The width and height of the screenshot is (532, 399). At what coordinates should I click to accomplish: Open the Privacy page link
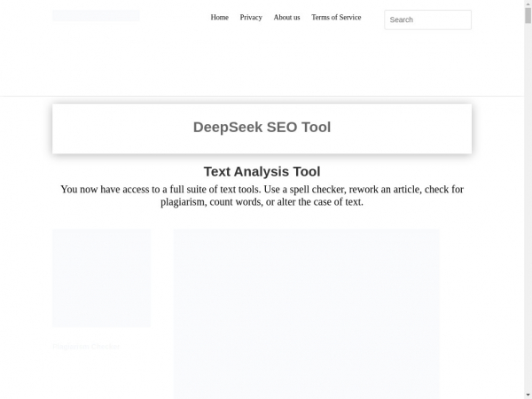click(251, 18)
